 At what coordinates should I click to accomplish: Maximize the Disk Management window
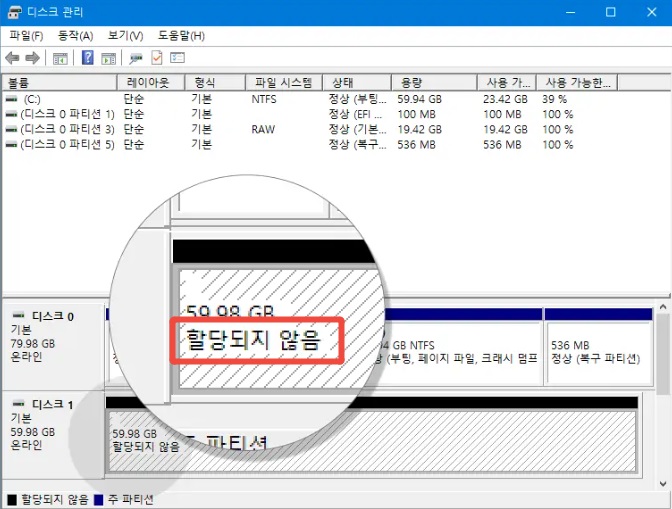coord(611,12)
